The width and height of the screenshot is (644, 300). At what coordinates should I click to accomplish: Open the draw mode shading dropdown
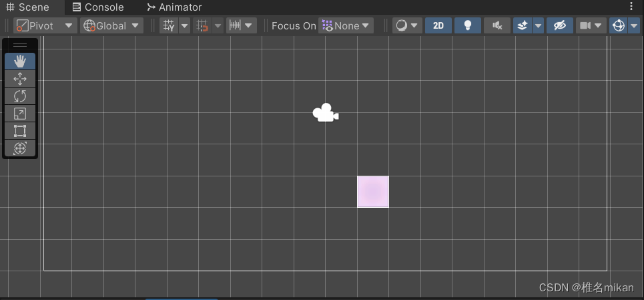point(407,25)
